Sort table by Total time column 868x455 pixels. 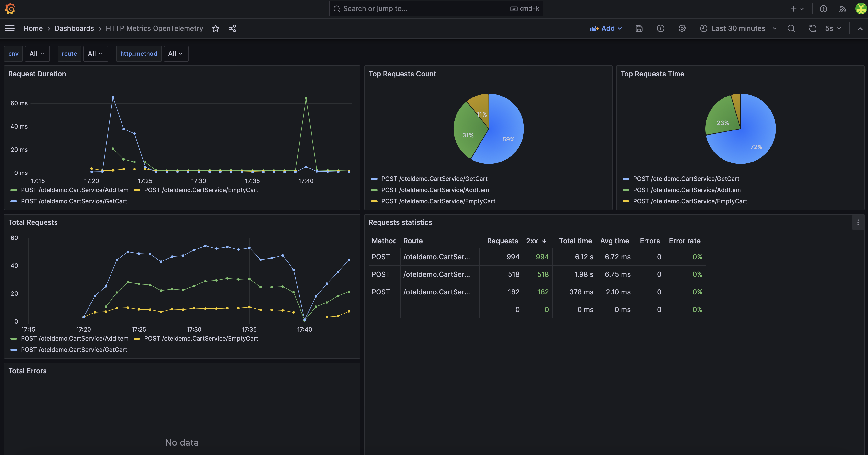click(575, 241)
